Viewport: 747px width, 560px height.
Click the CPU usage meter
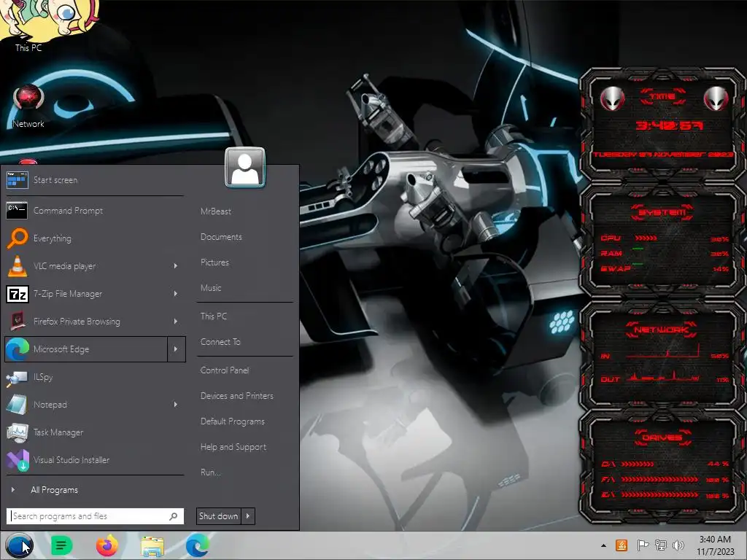point(646,238)
